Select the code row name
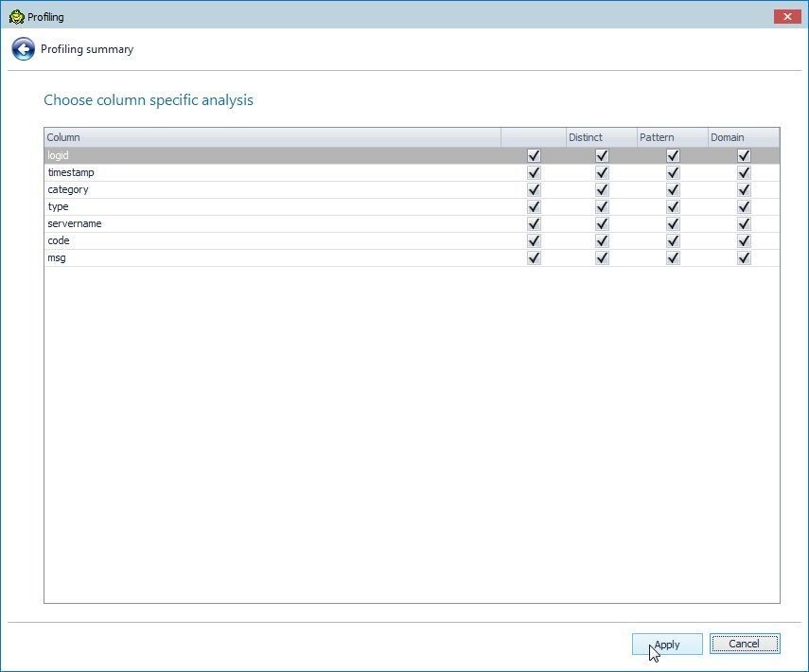 coord(59,240)
